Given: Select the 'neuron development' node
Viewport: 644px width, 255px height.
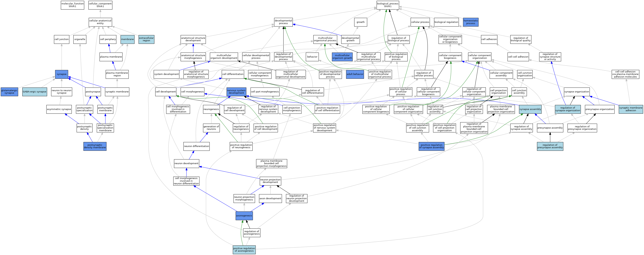Looking at the screenshot, I should 187,163.
